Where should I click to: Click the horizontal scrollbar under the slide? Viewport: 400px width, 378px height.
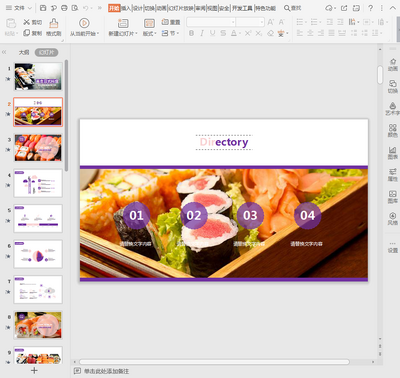click(215, 362)
